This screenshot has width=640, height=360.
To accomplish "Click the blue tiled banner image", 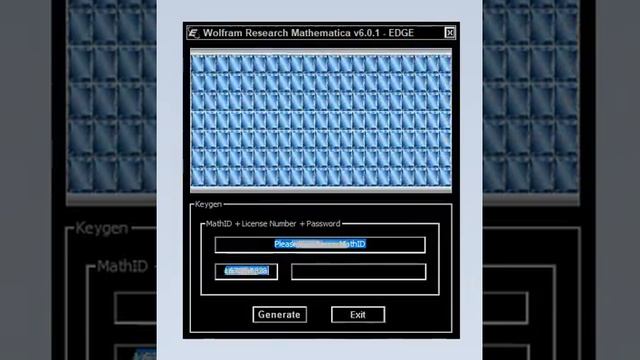I will (321, 120).
